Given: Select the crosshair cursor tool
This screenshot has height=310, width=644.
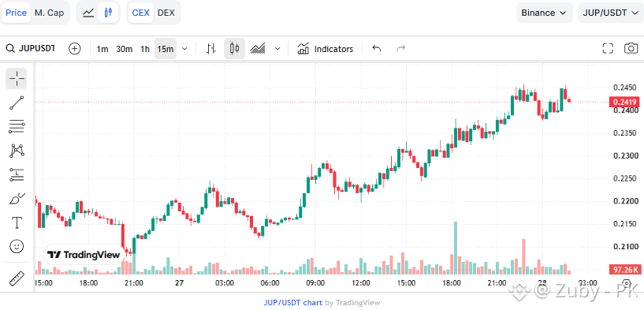Looking at the screenshot, I should pyautogui.click(x=17, y=78).
